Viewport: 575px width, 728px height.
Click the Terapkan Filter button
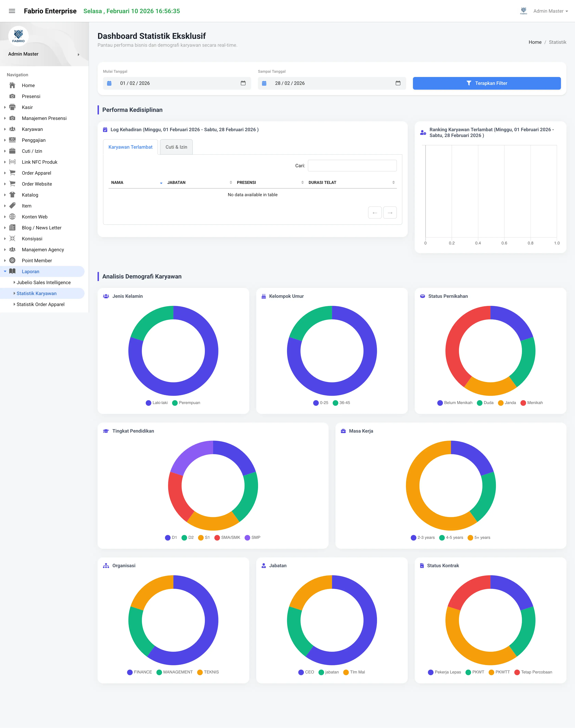[487, 83]
